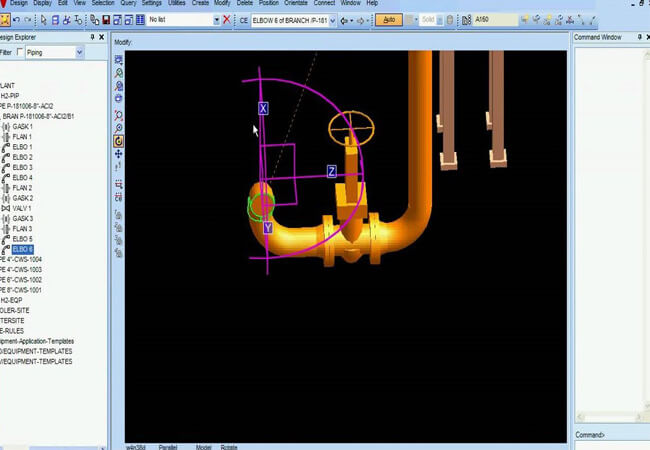Open the Design menu
Screen dimensions: 650x450
[19, 3]
